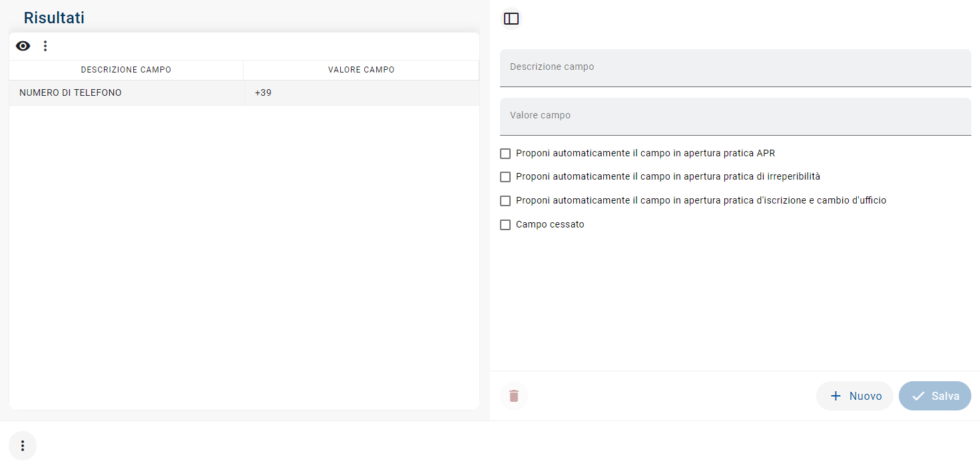Click into Descrizione campo input field
Image resolution: width=980 pixels, height=469 pixels.
735,68
